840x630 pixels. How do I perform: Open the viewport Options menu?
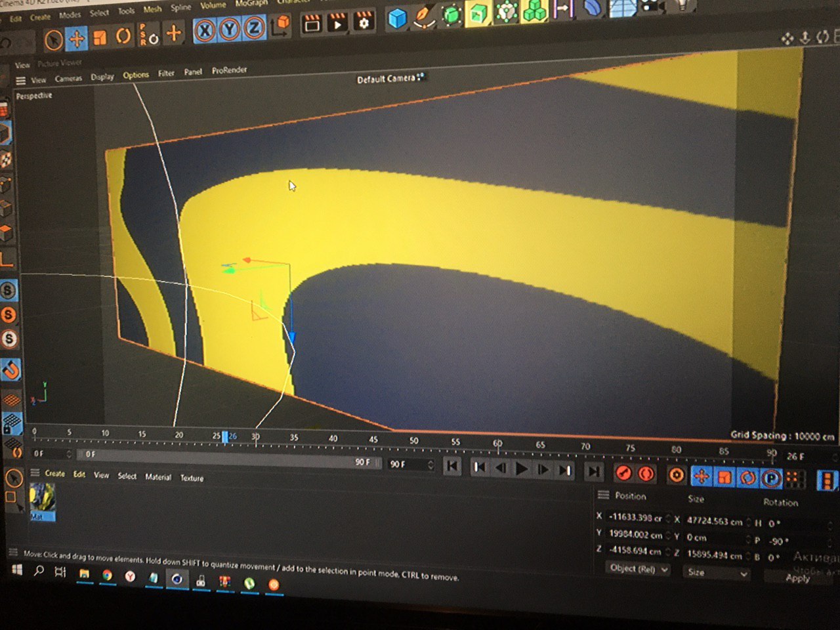point(136,75)
